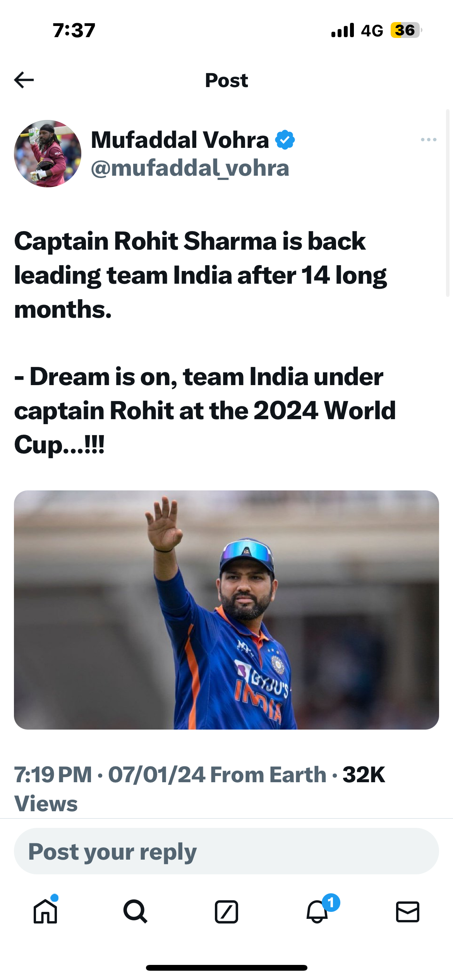
Task: Tap the Post header title
Action: tap(226, 81)
